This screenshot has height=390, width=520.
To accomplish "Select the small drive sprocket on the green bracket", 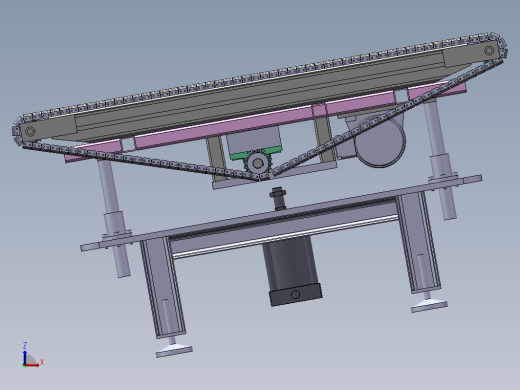I will coord(258,163).
